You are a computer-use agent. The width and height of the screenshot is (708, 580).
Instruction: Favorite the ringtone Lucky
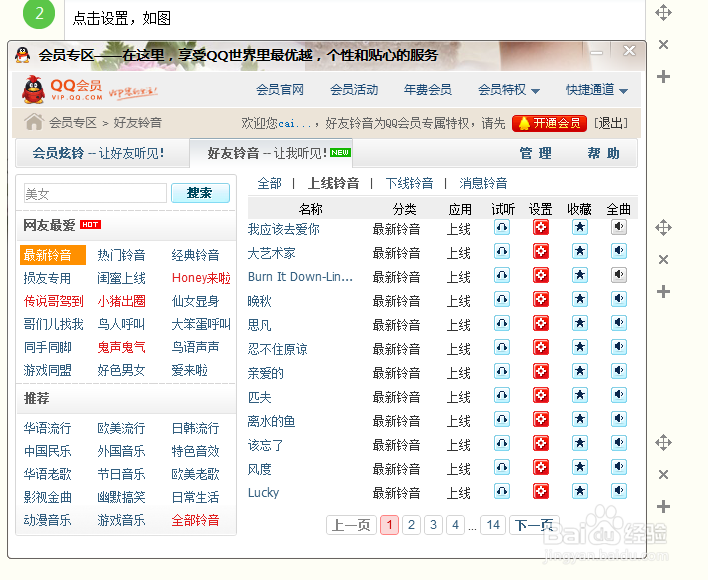click(580, 491)
